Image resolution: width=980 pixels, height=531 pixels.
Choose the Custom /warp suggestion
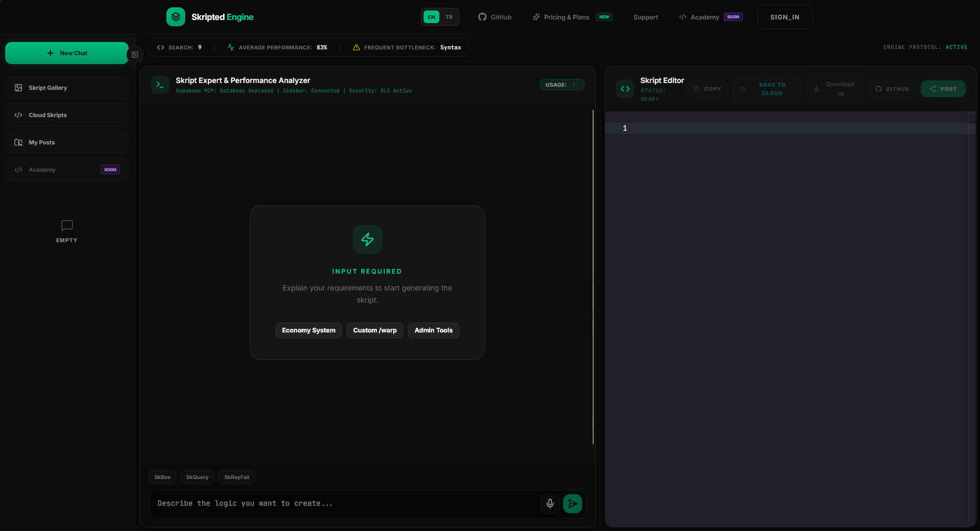coord(375,330)
